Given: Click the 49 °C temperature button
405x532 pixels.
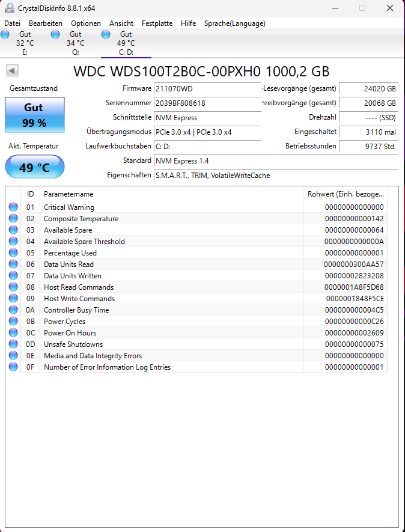Looking at the screenshot, I should pos(35,167).
